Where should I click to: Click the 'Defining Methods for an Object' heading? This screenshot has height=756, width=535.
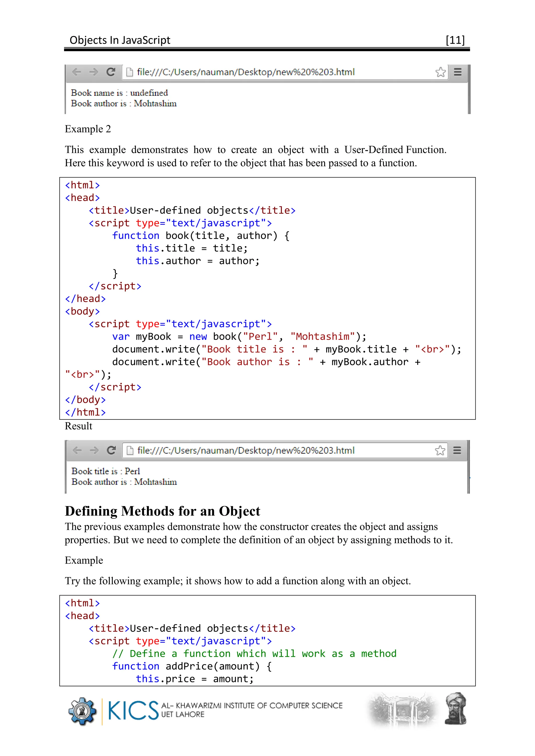pos(162,511)
